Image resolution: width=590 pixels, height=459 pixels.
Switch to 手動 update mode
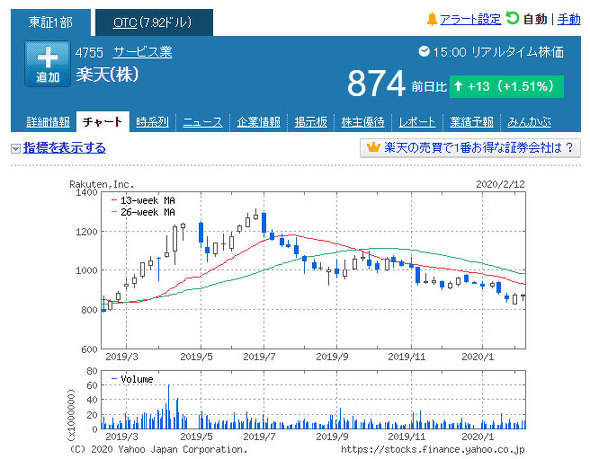(x=569, y=19)
